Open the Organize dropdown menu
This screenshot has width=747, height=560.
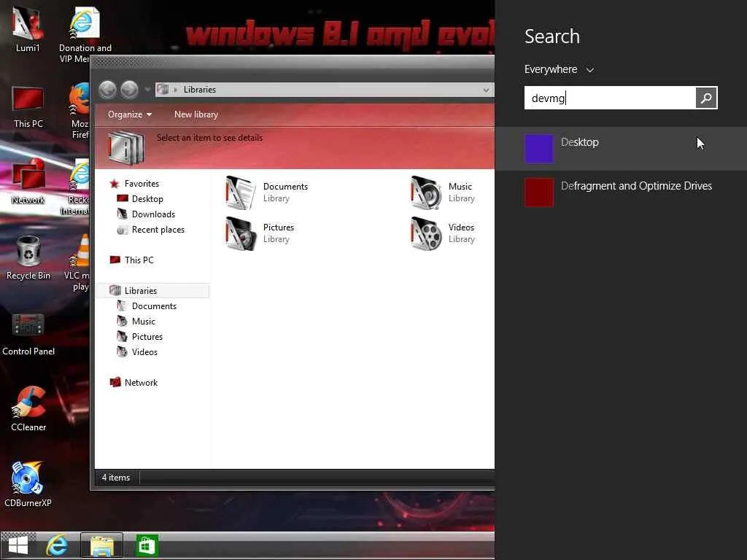pyautogui.click(x=130, y=114)
